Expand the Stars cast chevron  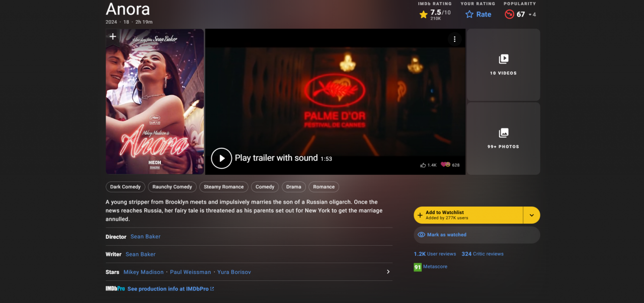click(x=388, y=272)
